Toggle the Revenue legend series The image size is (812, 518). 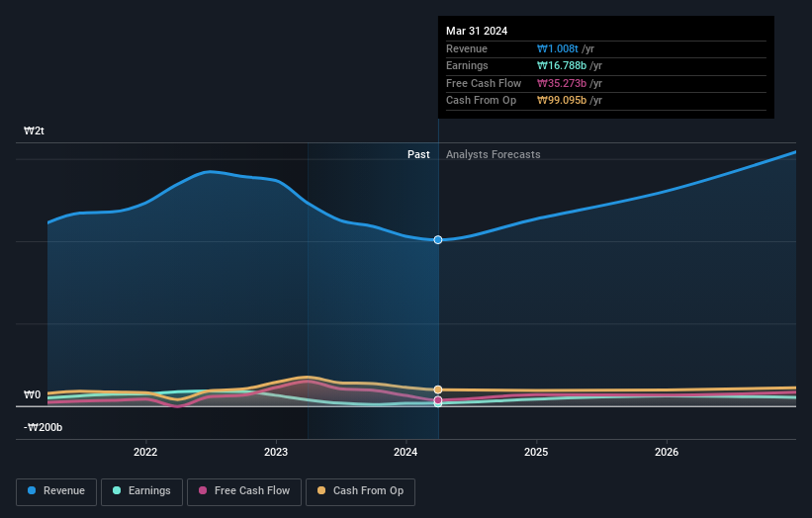coord(56,491)
